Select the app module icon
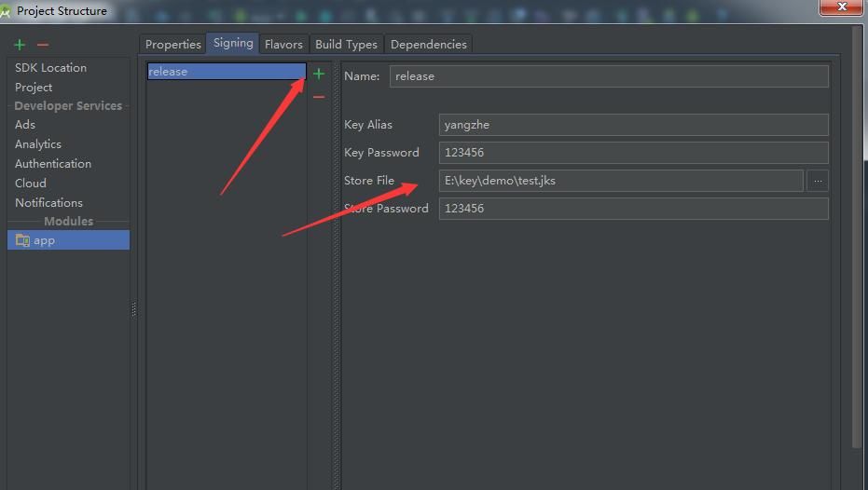 click(22, 240)
